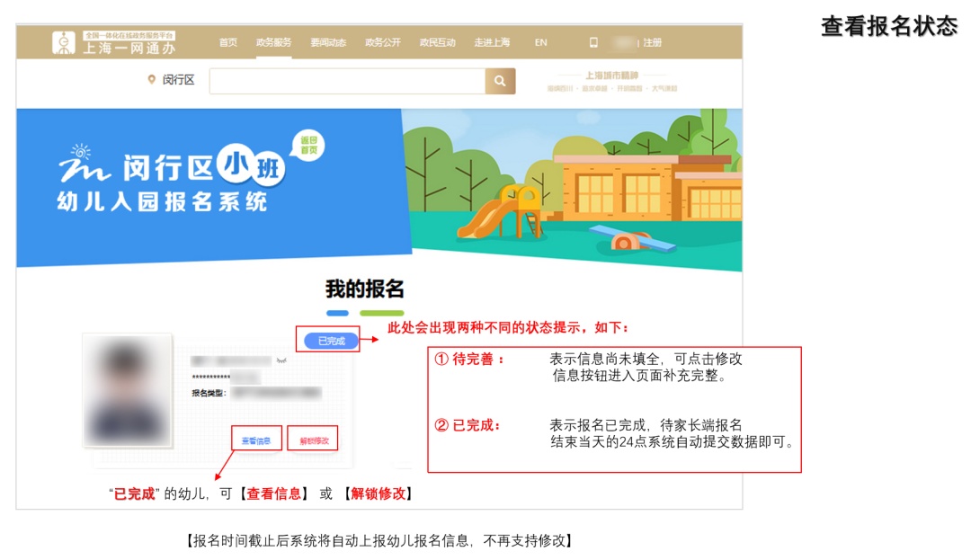
Task: Open the 首页 nav item
Action: click(x=227, y=42)
